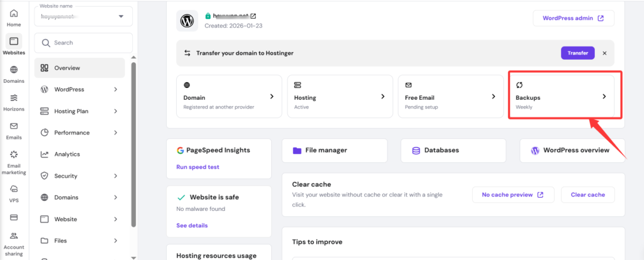Click the WordPress logo site avatar
Viewport: 644px width, 260px height.
pos(187,21)
